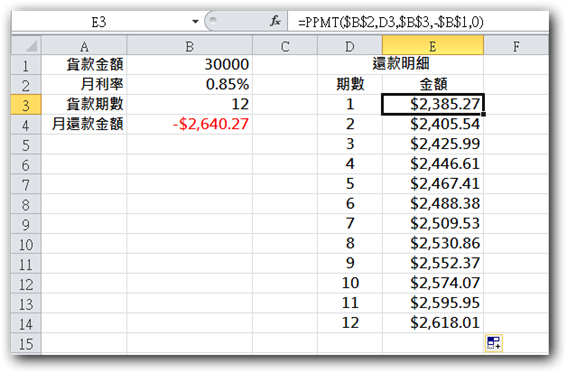This screenshot has width=567, height=373.
Task: Click period number 8 in column D
Action: (x=350, y=244)
